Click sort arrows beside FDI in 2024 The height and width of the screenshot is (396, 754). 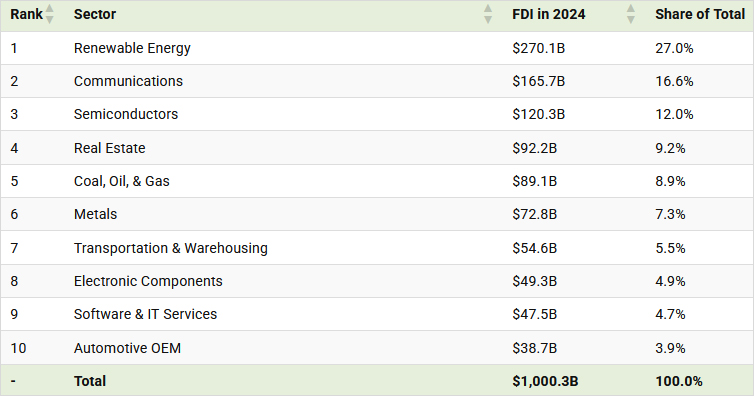[x=631, y=14]
